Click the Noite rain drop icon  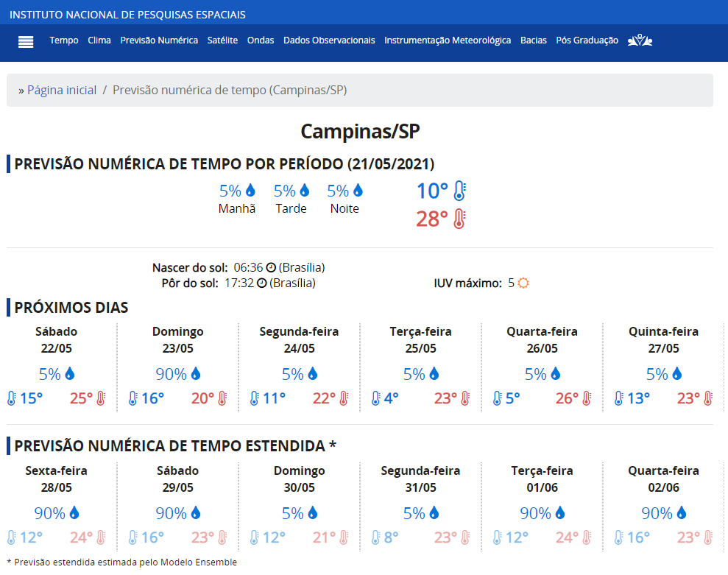358,190
